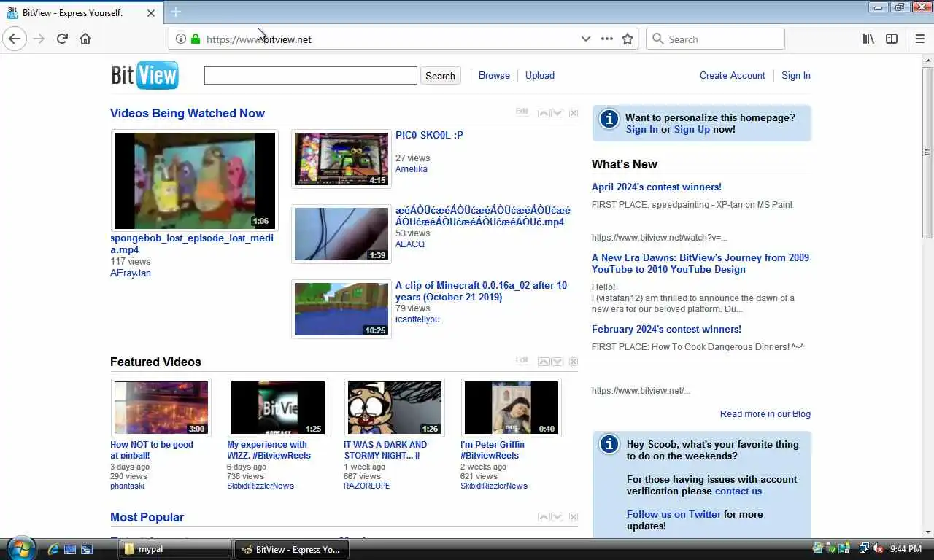Reload the page with the refresh icon

(62, 39)
